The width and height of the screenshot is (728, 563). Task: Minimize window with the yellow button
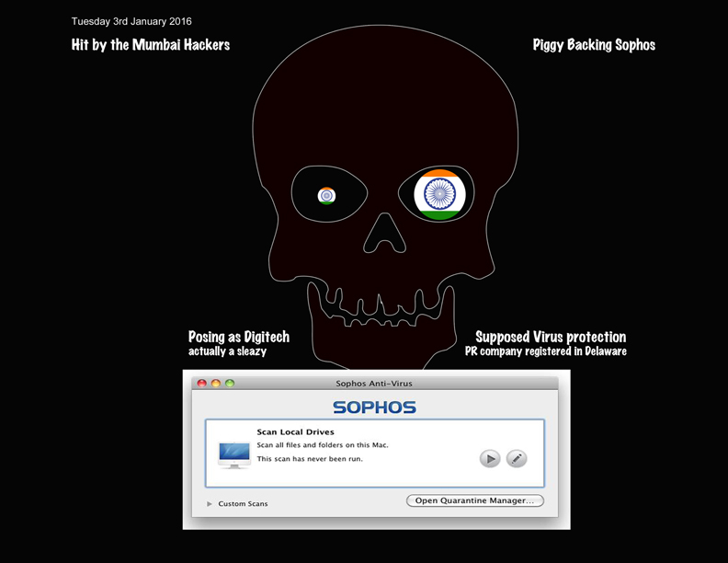(x=216, y=384)
